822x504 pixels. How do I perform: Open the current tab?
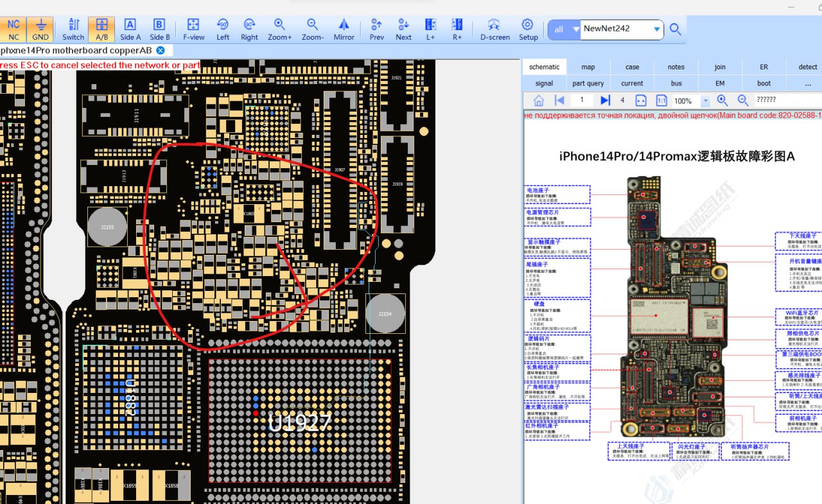[x=633, y=83]
